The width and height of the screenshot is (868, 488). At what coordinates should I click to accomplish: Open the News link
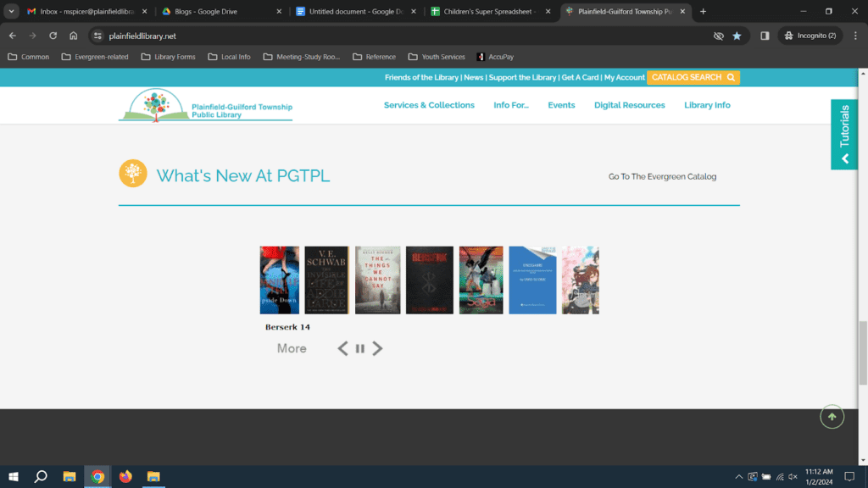pyautogui.click(x=473, y=77)
